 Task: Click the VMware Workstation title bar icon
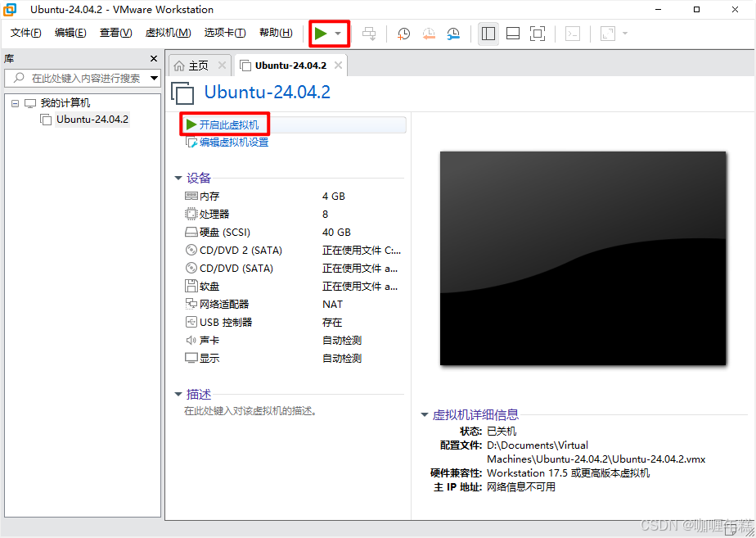[10, 9]
